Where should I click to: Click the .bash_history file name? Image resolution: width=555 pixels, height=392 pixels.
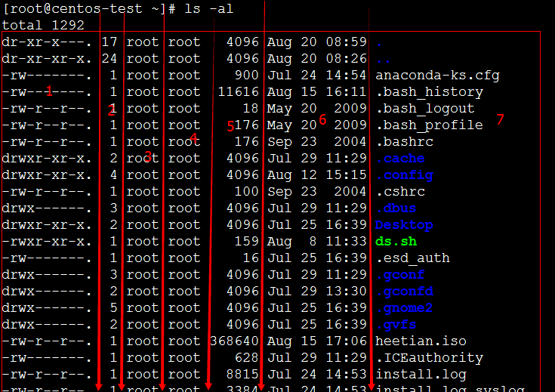click(x=430, y=92)
